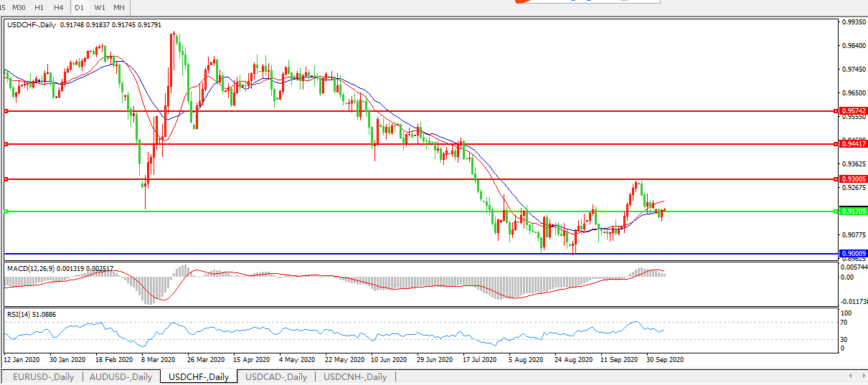Switch to the AUDUSD-,Daily tab

121,376
